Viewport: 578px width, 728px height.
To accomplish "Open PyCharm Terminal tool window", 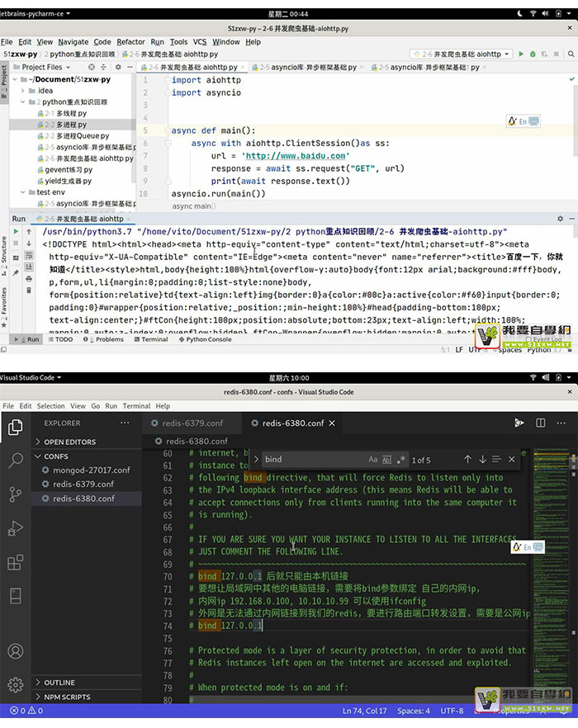I will click(151, 339).
